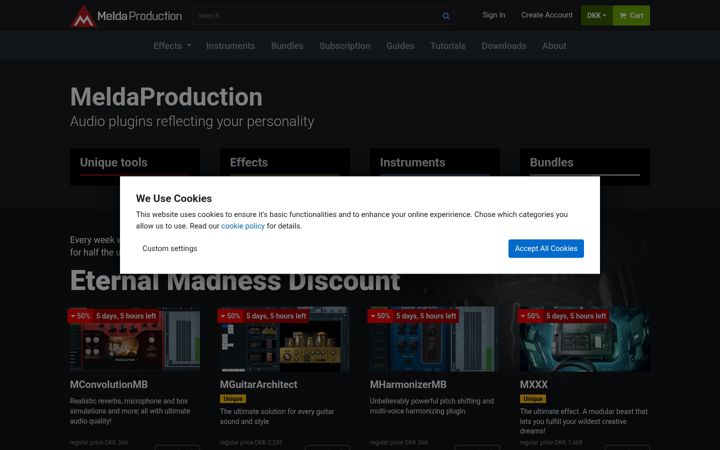Open the Subscription menu item
720x450 pixels.
345,46
